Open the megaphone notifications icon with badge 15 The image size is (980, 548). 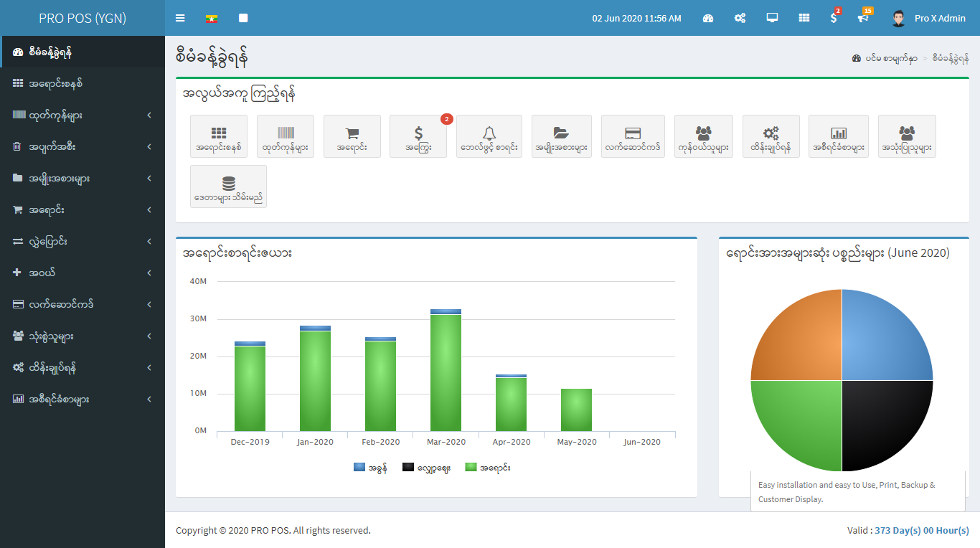[x=864, y=16]
